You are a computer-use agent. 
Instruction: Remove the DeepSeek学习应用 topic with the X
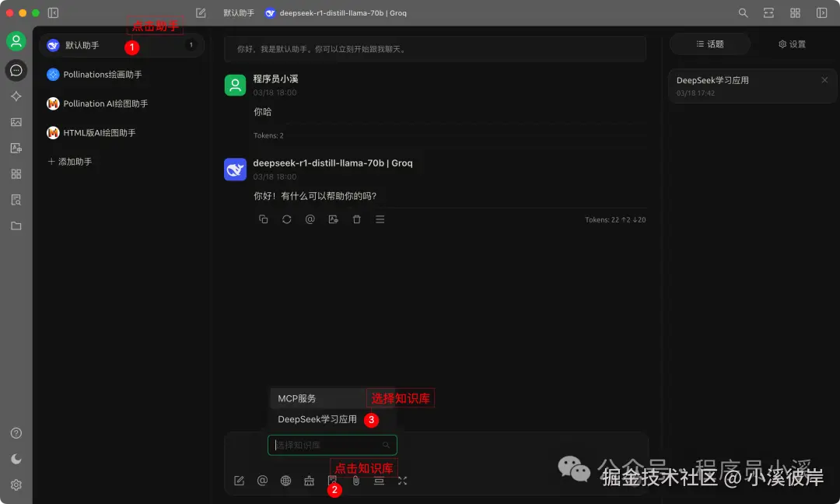(824, 80)
